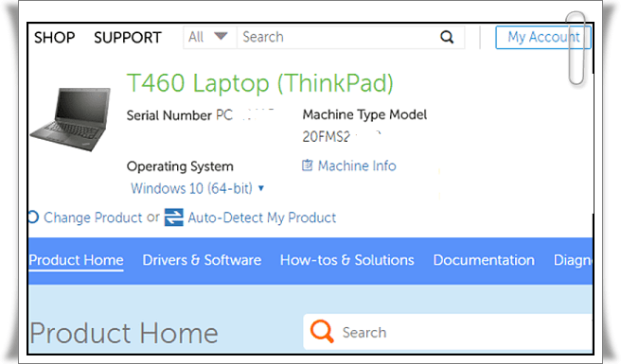Screen dimensions: 621x364
Task: Open the All category dropdown
Action: (x=209, y=37)
